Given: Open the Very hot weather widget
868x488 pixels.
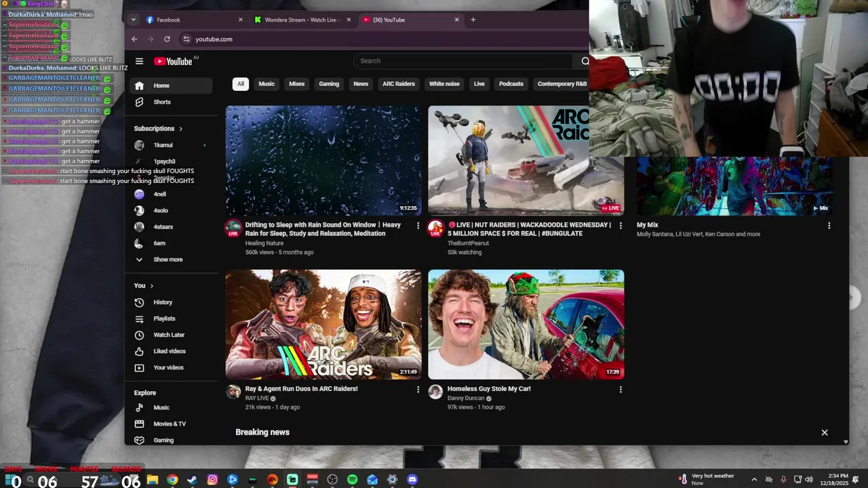Looking at the screenshot, I should [707, 480].
